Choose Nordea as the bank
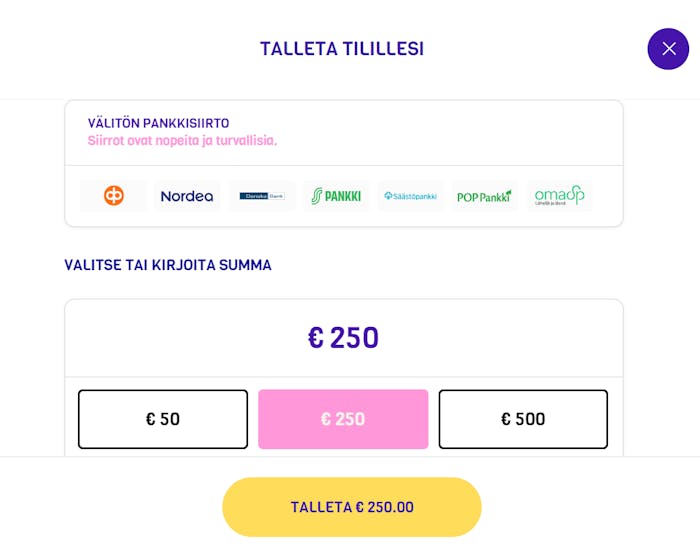The image size is (700, 553). (x=187, y=195)
